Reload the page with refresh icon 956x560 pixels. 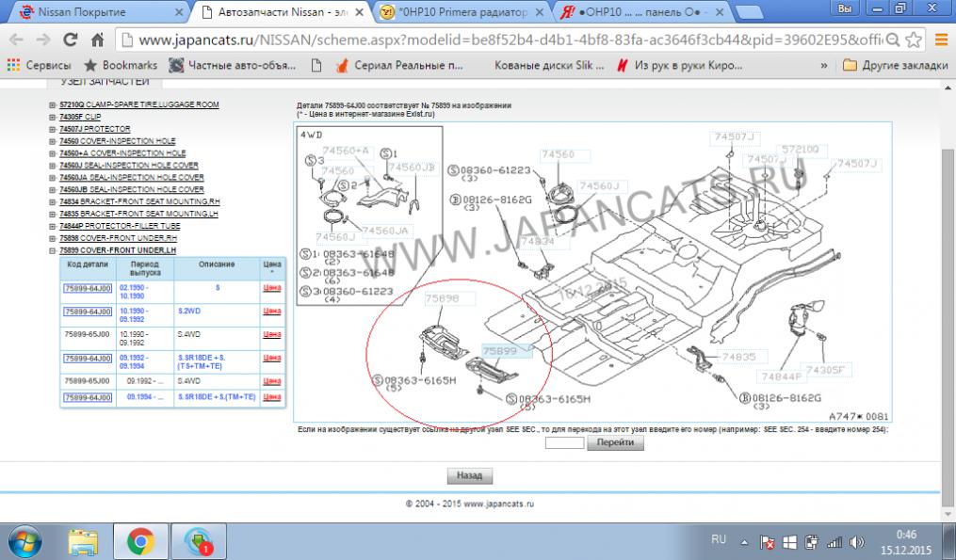70,40
